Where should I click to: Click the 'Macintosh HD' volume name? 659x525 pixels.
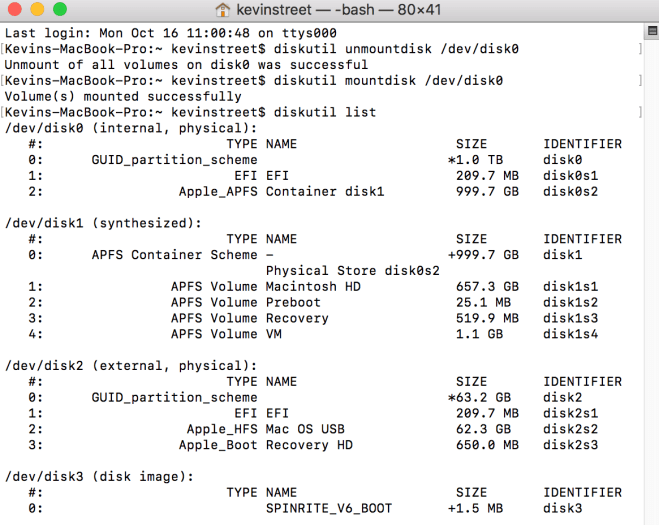click(313, 286)
